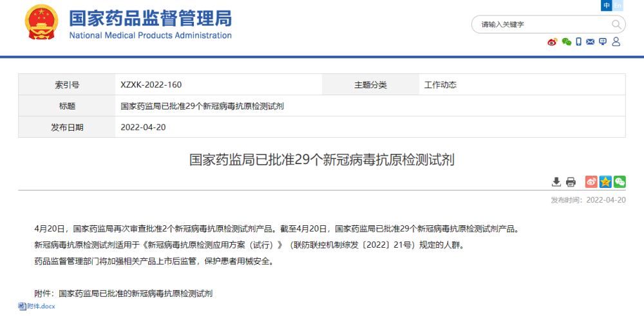Screen dimensions: 644x316
Task: Click the 国家药品监督管理局 site title
Action: (x=150, y=19)
